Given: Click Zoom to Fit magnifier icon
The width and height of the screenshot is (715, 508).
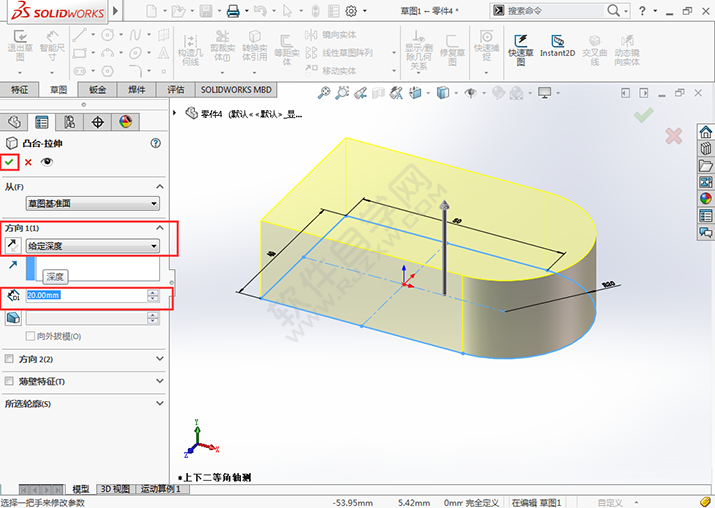Looking at the screenshot, I should pyautogui.click(x=324, y=93).
